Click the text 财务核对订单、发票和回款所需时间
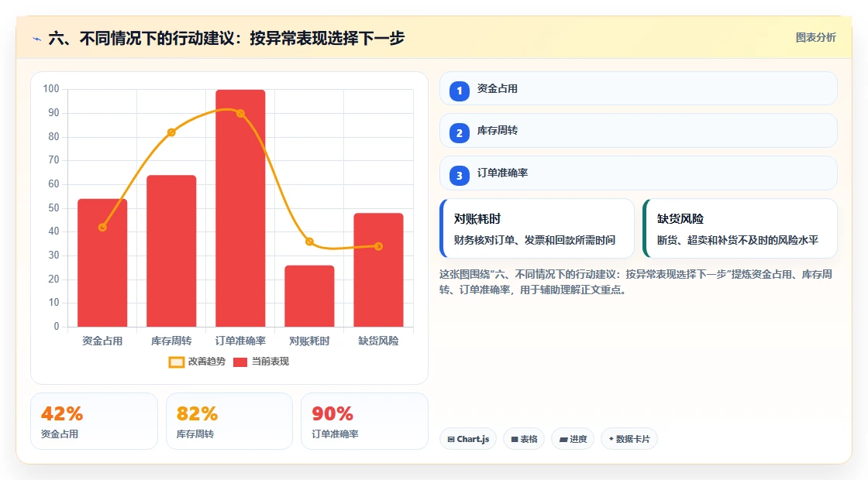The height and width of the screenshot is (480, 868). [x=534, y=240]
